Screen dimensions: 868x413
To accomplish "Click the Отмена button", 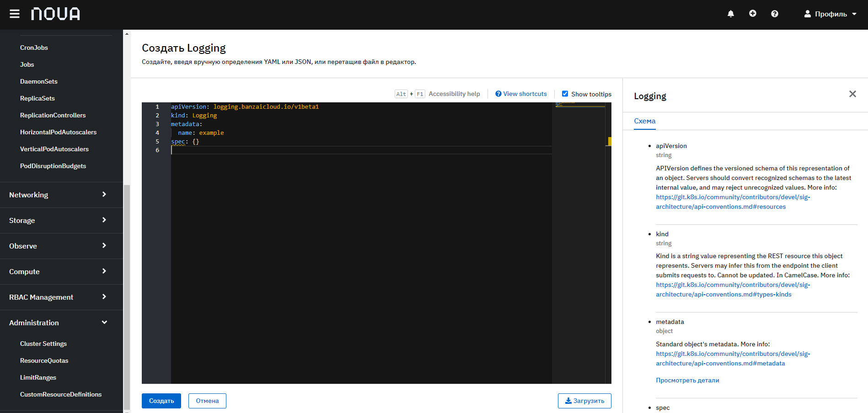I will point(207,401).
